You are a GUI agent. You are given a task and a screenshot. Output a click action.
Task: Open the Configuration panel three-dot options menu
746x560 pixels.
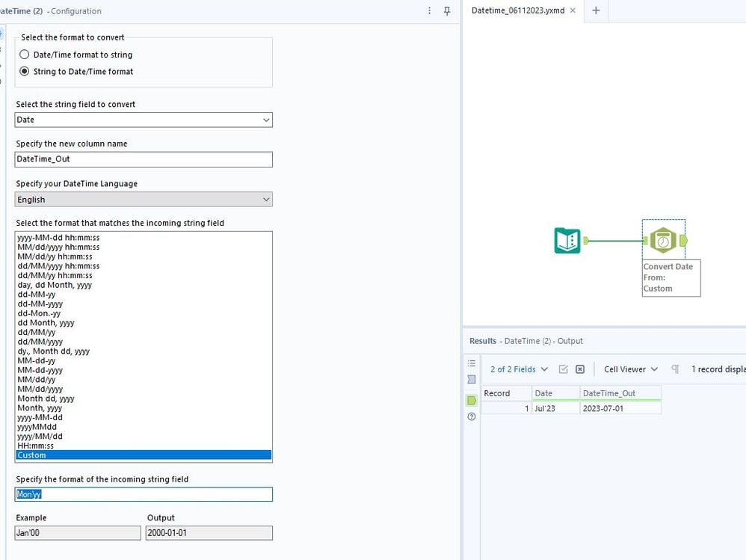point(429,10)
